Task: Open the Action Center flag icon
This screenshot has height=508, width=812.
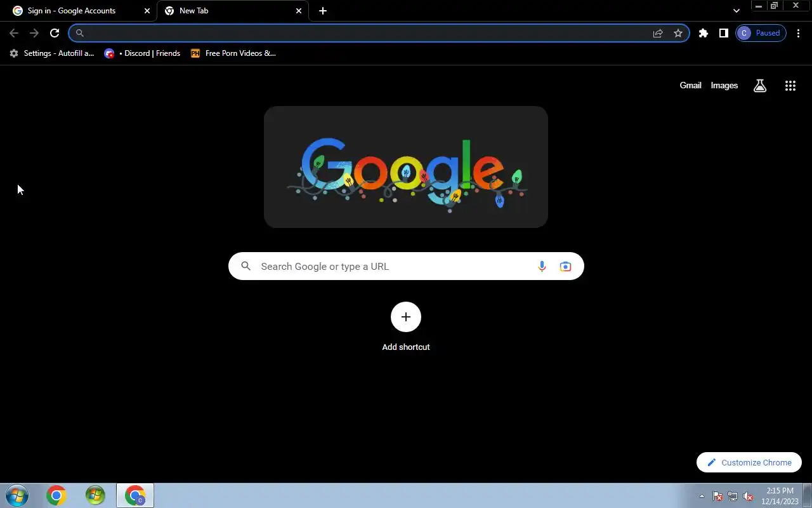Action: coord(717,496)
